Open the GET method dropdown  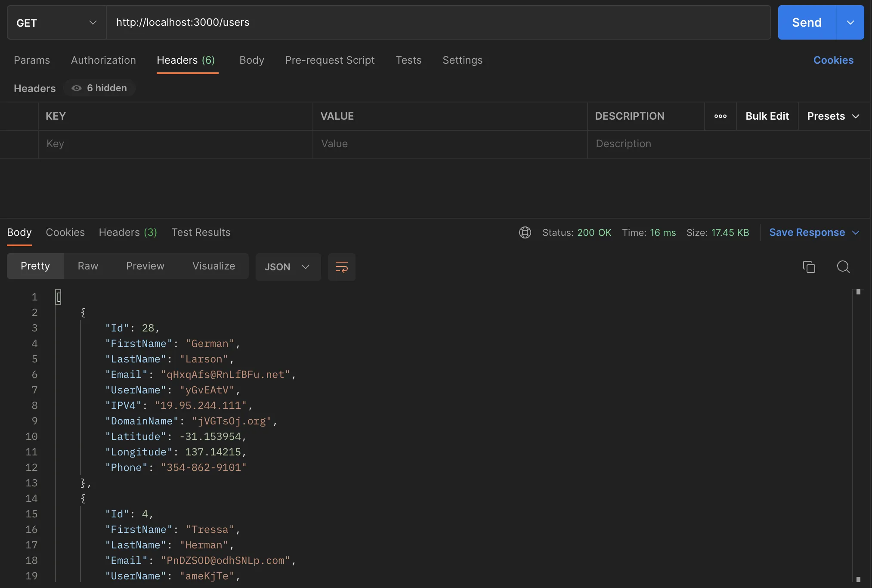(x=56, y=22)
